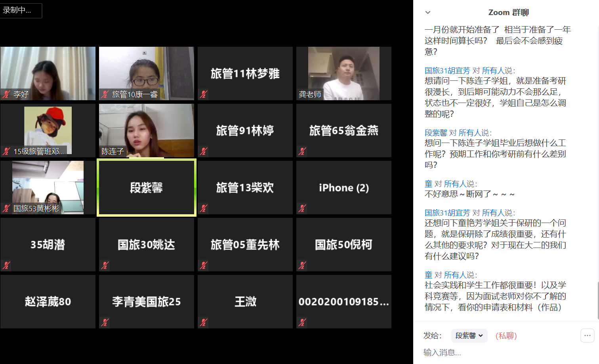Click muted mic icon on 旅管91林婷 tile
599x364 pixels.
(204, 151)
